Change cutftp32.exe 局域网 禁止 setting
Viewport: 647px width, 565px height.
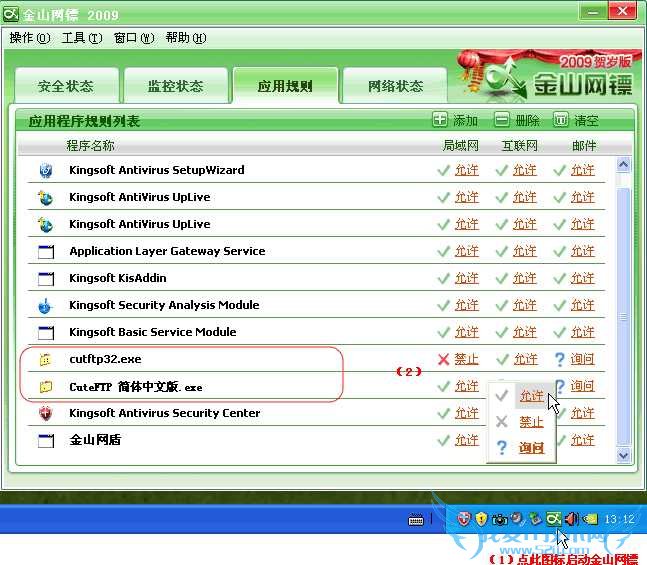[x=467, y=359]
